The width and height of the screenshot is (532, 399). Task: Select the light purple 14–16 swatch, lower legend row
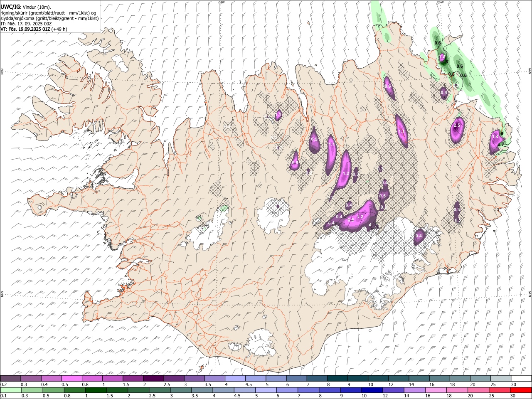click(x=414, y=390)
